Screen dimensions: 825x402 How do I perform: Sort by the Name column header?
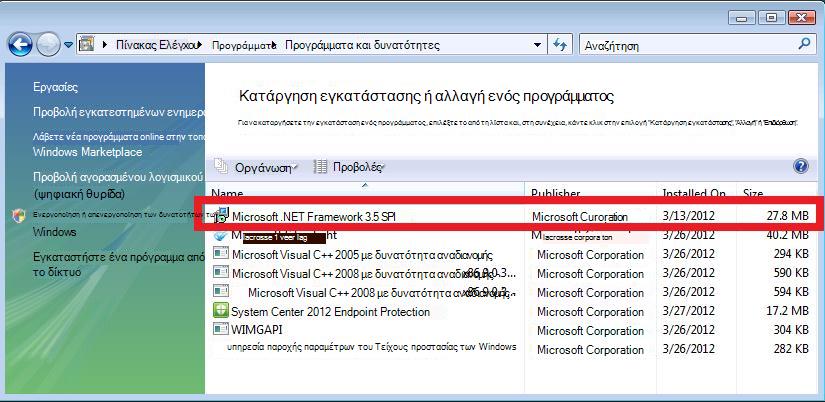[x=367, y=192]
